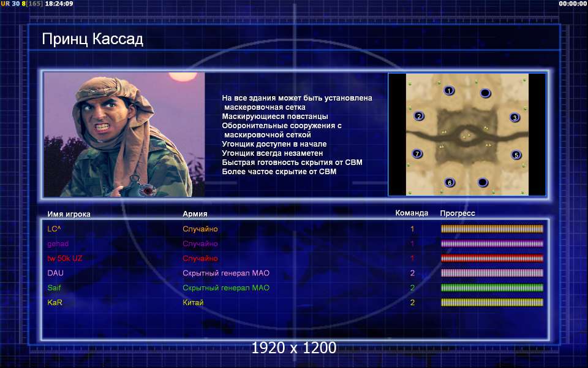Image resolution: width=588 pixels, height=368 pixels.
Task: Click start position marker 6 on map
Action: coord(450,183)
